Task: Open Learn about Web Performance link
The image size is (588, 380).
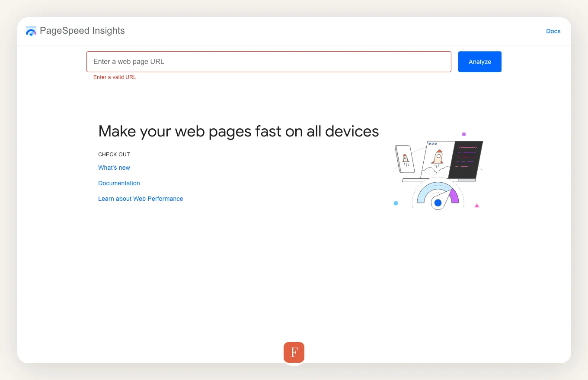Action: coord(141,199)
